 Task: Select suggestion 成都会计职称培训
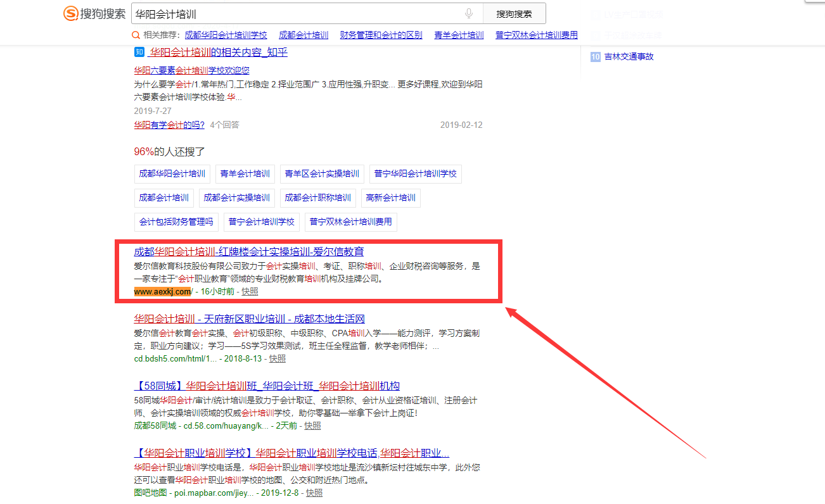[318, 198]
